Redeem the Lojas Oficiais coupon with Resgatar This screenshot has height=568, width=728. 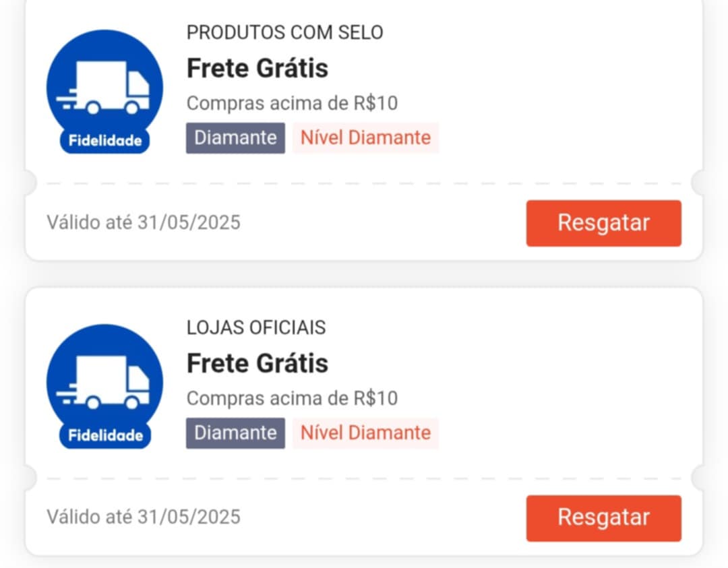pos(603,518)
